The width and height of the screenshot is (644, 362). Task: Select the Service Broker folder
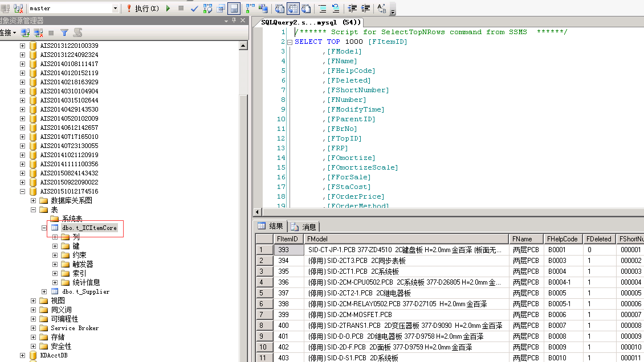[x=74, y=328]
